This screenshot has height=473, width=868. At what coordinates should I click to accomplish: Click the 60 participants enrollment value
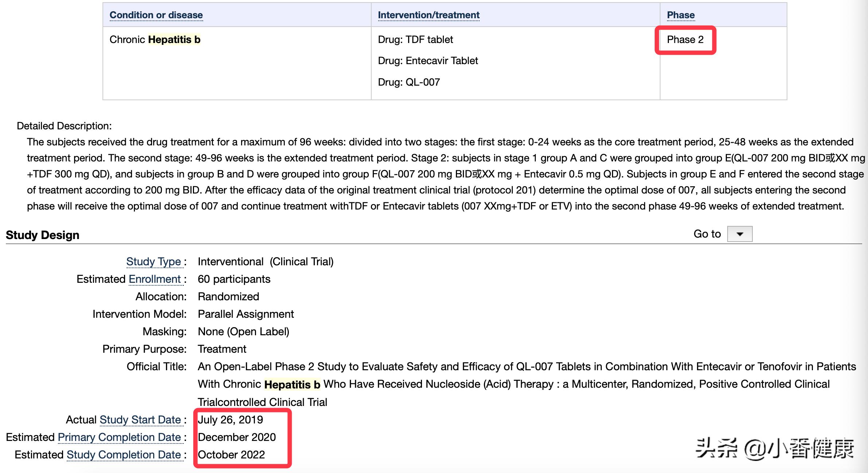tap(234, 279)
